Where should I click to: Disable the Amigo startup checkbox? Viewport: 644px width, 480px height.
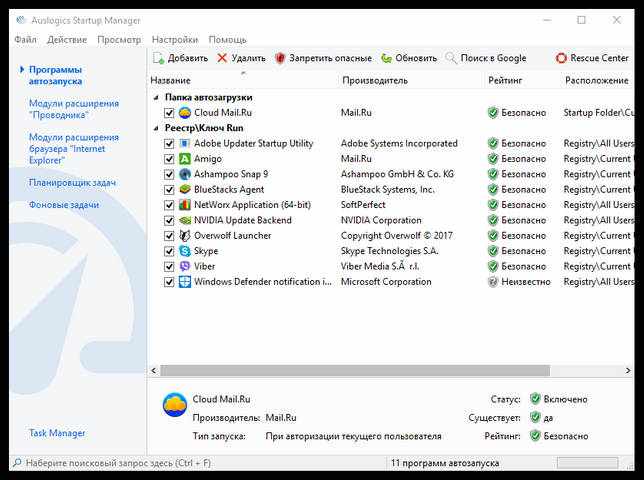169,159
